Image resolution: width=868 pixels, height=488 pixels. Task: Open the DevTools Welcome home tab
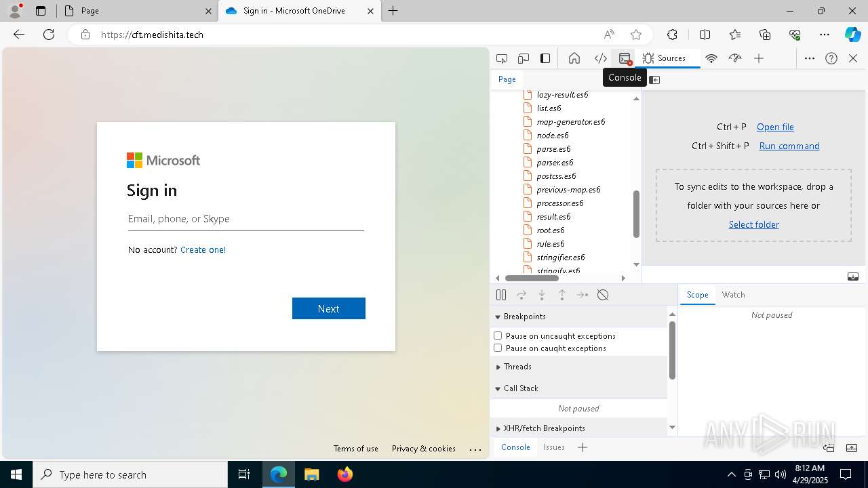click(574, 58)
